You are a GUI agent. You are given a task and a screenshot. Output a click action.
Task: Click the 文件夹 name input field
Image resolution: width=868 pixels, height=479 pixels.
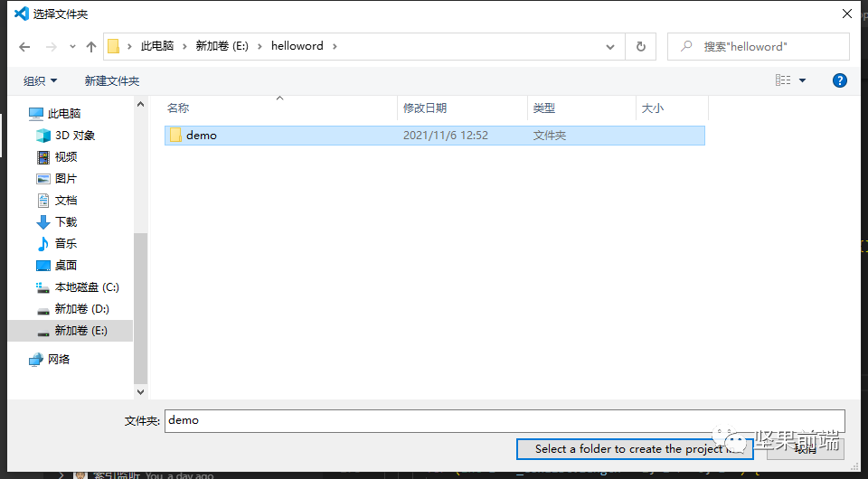(x=505, y=421)
